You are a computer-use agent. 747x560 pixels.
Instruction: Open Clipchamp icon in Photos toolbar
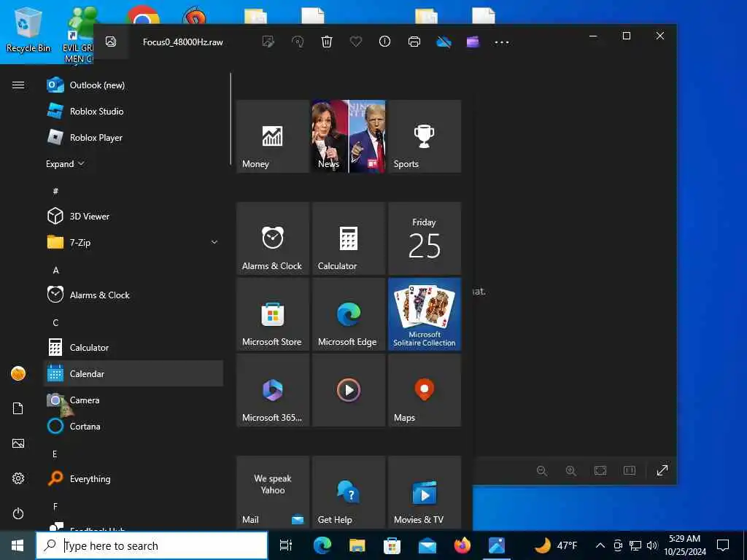(473, 42)
